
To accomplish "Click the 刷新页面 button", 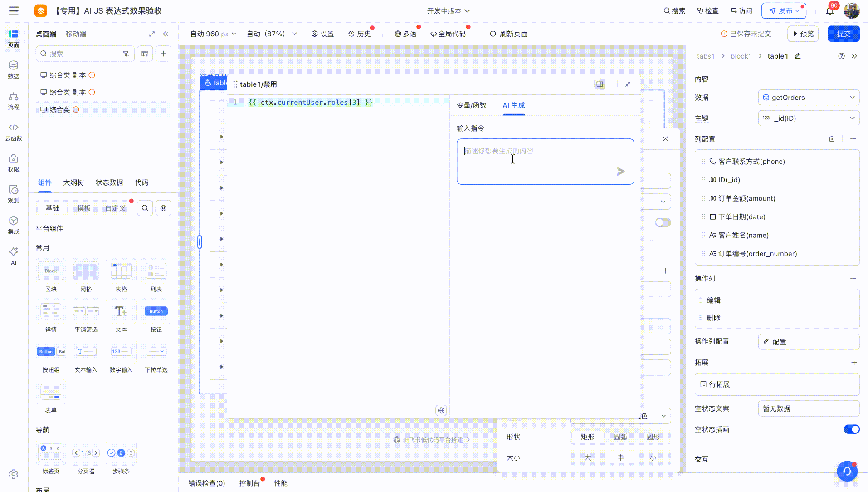I will click(x=508, y=34).
